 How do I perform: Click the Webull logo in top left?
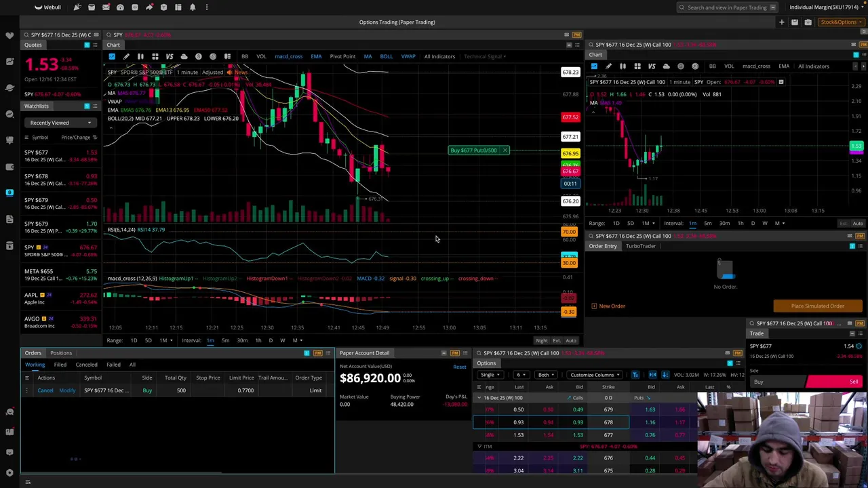pos(48,7)
